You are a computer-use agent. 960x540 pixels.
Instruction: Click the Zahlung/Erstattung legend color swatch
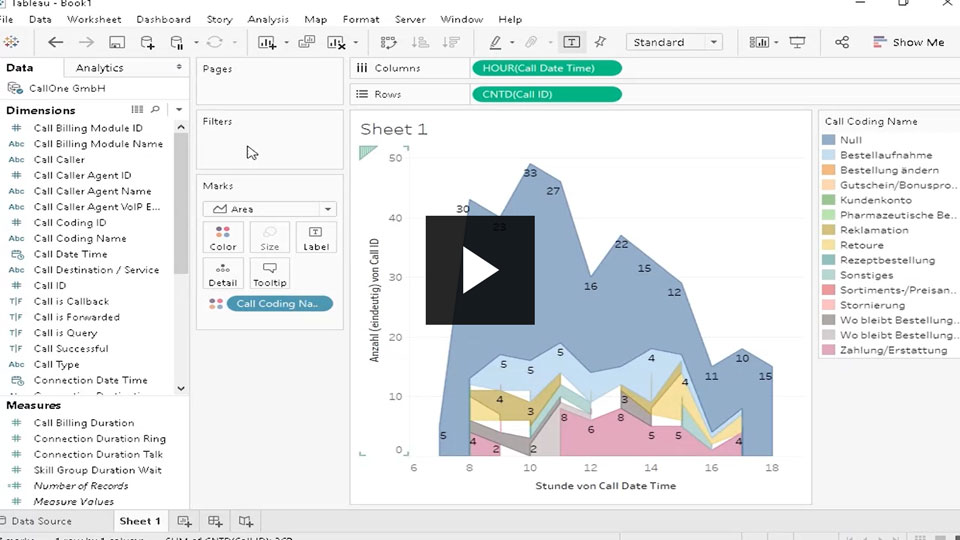pyautogui.click(x=828, y=350)
